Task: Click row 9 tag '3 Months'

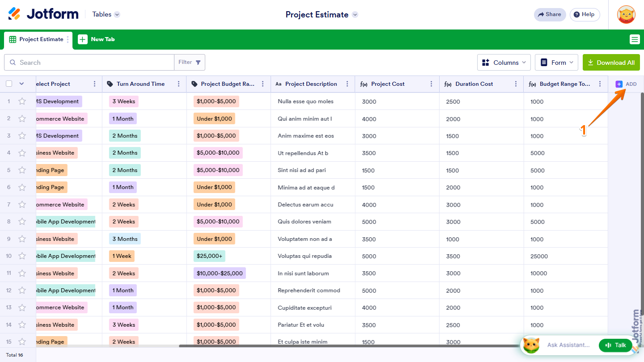Action: point(125,239)
